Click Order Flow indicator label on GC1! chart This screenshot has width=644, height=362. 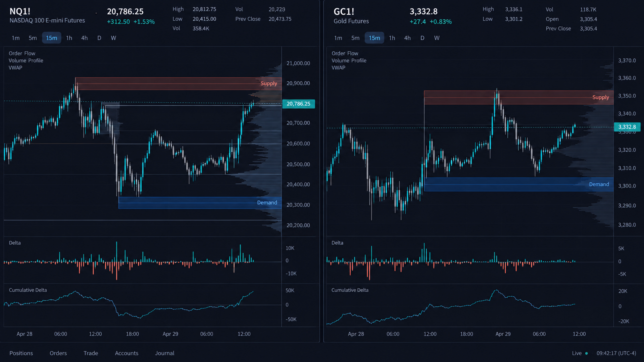(345, 53)
